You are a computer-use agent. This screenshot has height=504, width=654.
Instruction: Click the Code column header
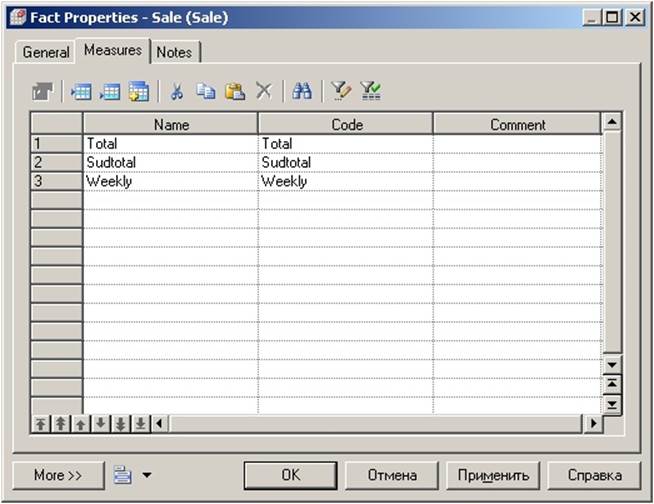pos(346,124)
